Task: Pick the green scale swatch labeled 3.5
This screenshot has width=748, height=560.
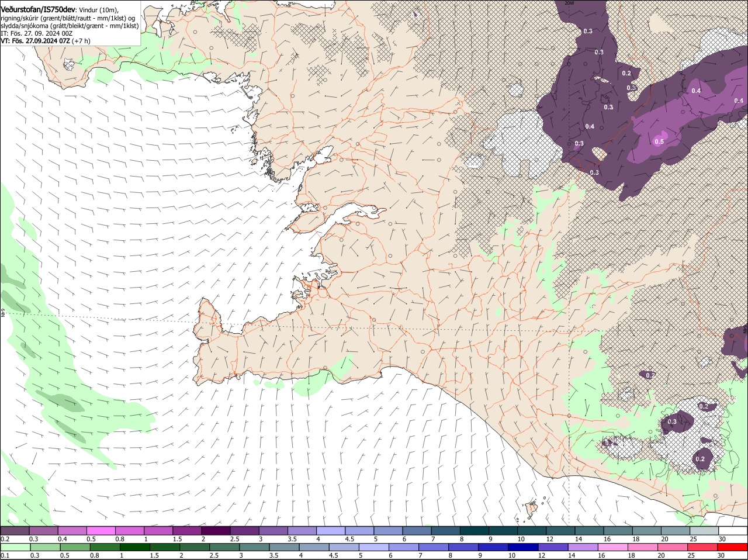Action: (x=283, y=547)
